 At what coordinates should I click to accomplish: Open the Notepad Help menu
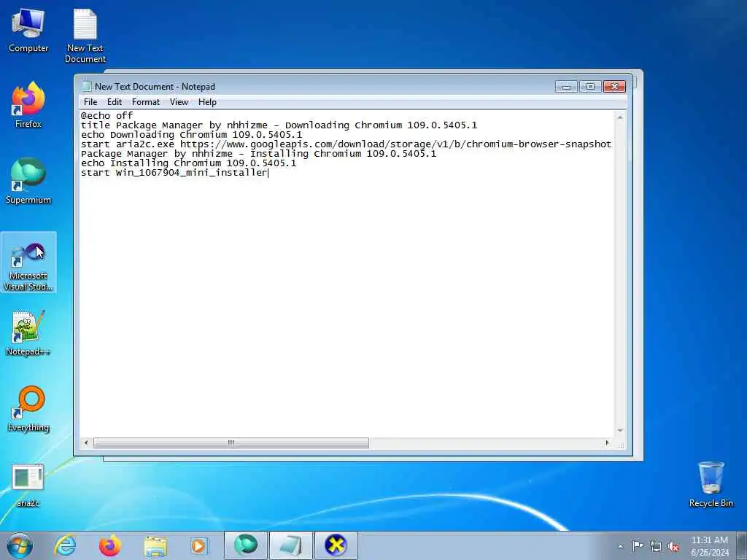[x=207, y=102]
